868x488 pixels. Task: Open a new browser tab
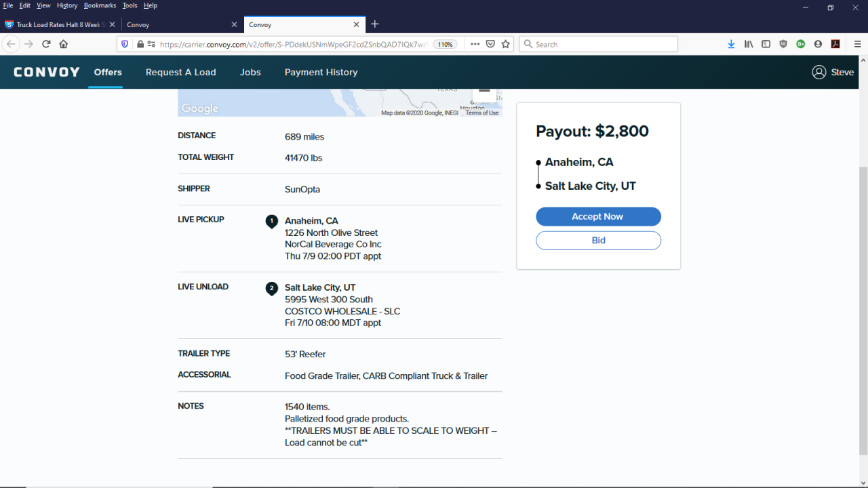tap(375, 24)
